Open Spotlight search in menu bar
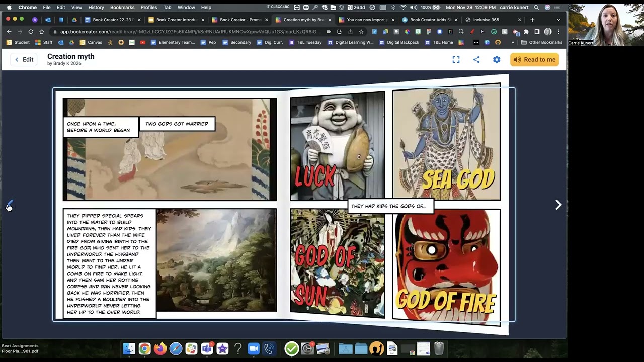The image size is (644, 362). [536, 7]
